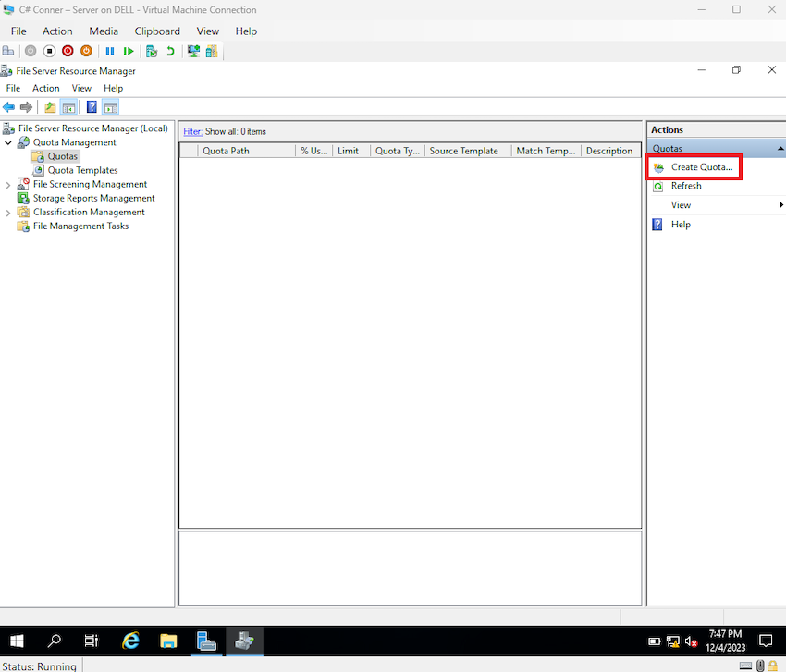Click Create Quota in the Actions pane
786x672 pixels.
[x=699, y=166]
